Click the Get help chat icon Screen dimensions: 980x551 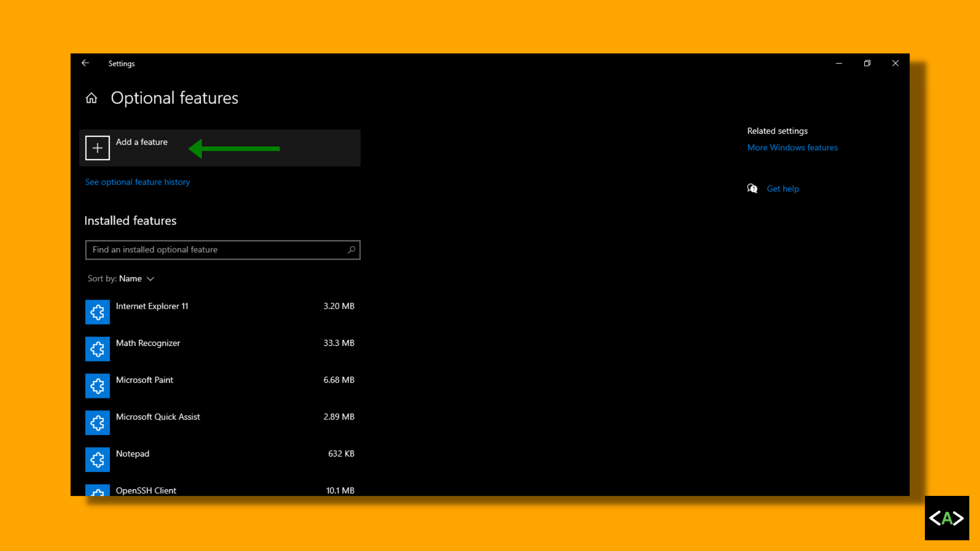pos(752,189)
